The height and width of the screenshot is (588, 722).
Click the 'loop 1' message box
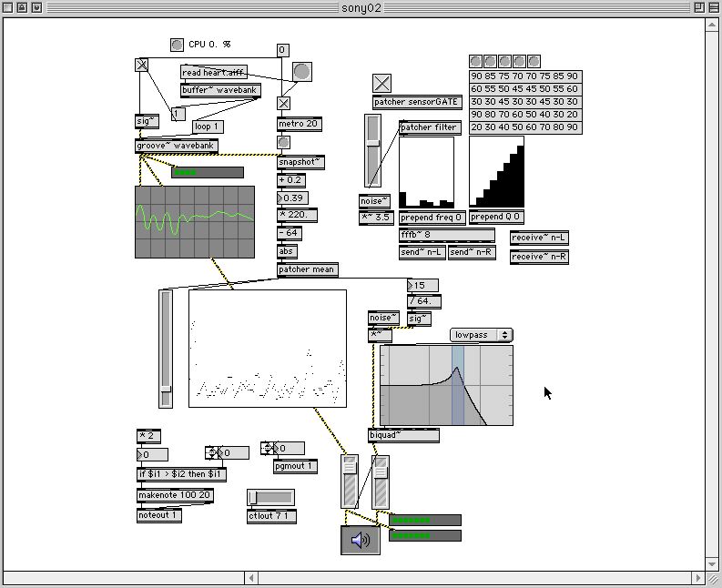point(208,127)
